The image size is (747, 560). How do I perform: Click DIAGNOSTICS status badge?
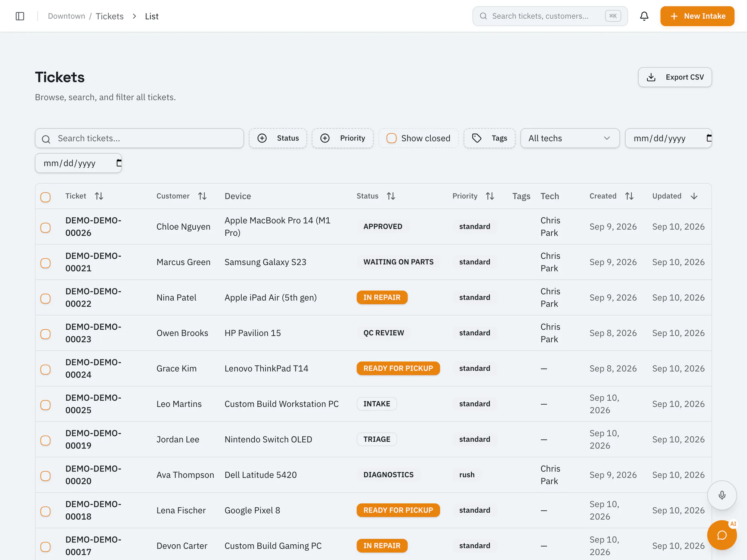[x=388, y=475]
